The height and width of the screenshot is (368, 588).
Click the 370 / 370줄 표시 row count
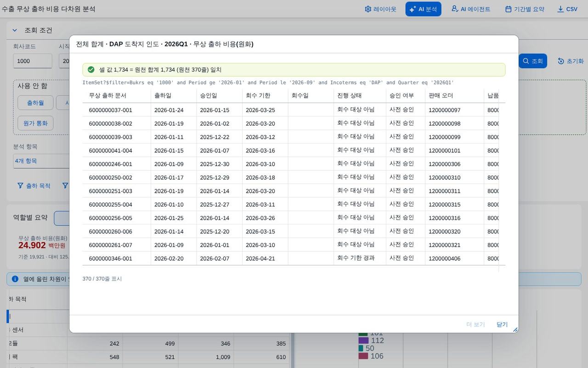tap(102, 279)
